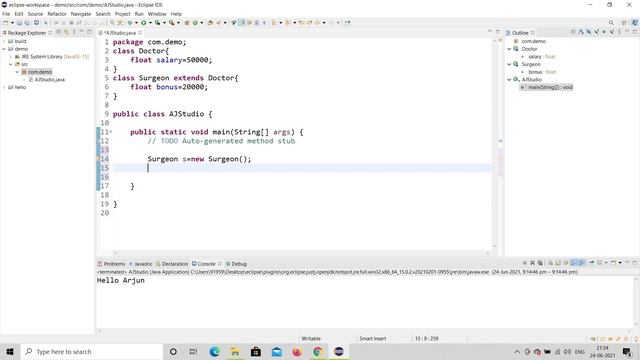Collapse the Surgeon class in the Outline

pyautogui.click(x=509, y=64)
